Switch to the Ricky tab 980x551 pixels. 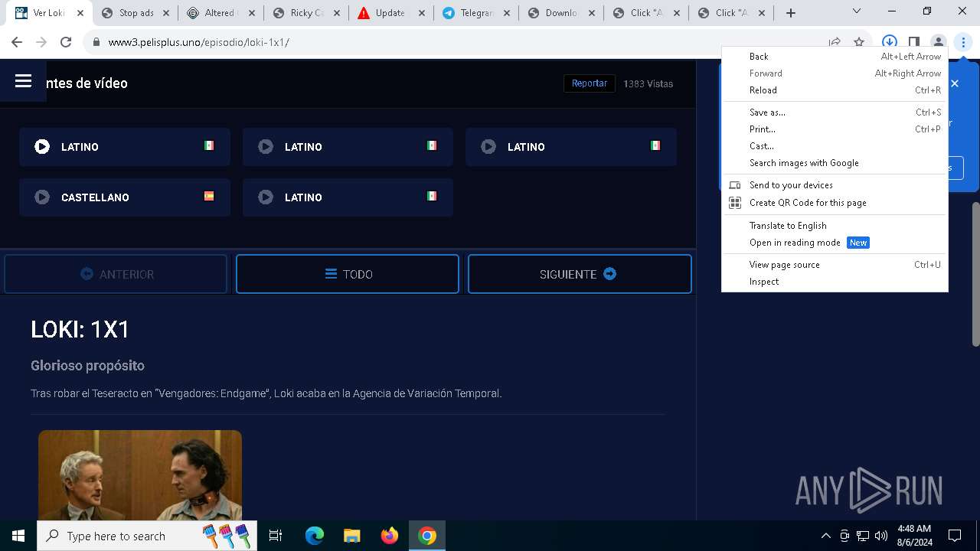click(306, 13)
